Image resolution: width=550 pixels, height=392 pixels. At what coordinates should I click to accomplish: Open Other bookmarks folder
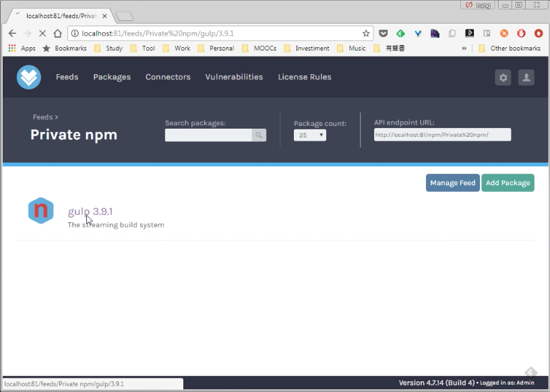click(x=510, y=48)
